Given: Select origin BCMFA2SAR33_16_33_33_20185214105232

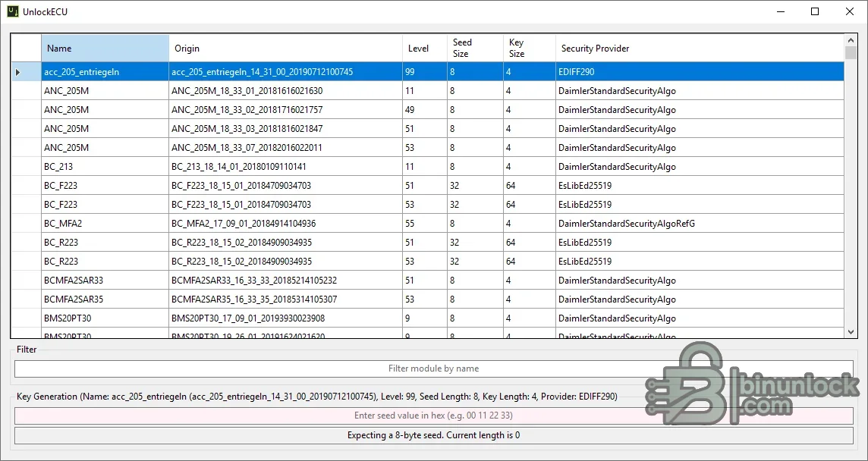Looking at the screenshot, I should 285,280.
